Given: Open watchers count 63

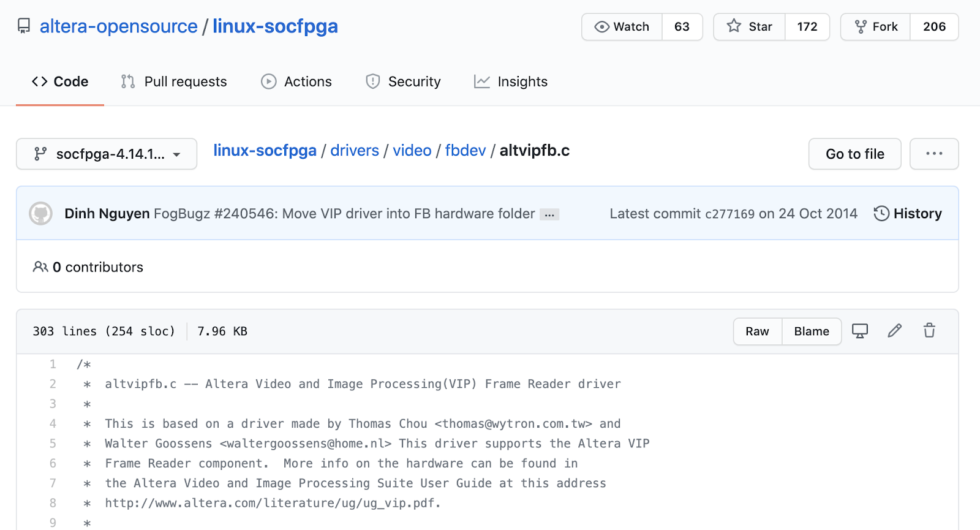Looking at the screenshot, I should [x=682, y=27].
